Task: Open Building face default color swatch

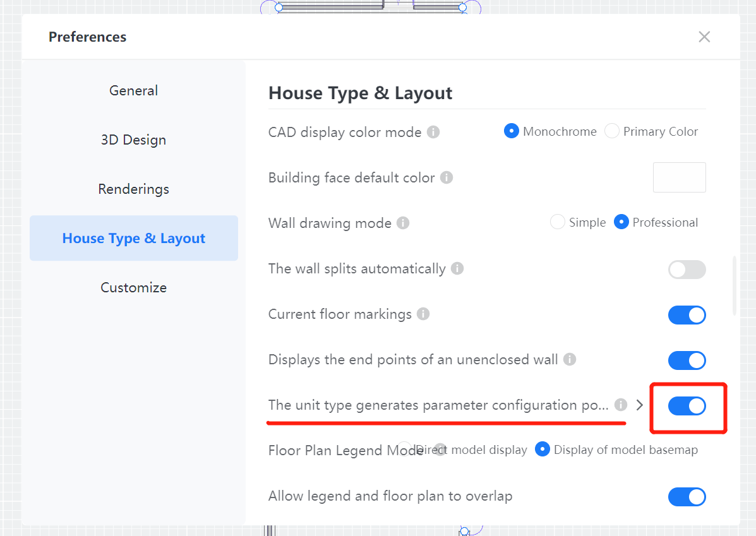Action: tap(679, 177)
